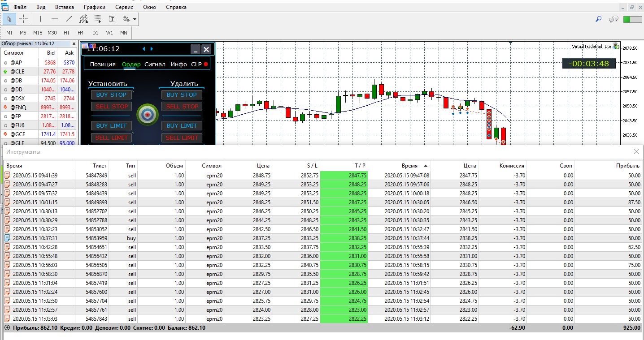Place a BUY STOP under Установить
644x340 pixels.
click(112, 95)
